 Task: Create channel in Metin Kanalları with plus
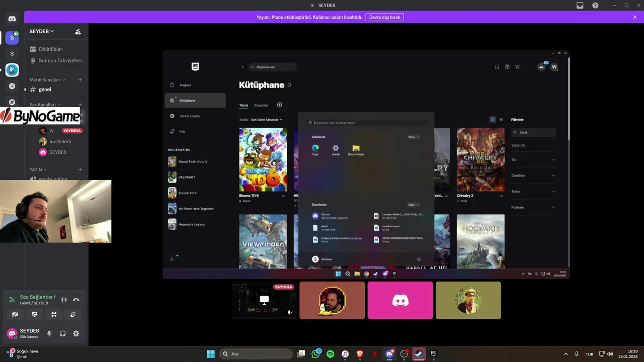point(80,80)
